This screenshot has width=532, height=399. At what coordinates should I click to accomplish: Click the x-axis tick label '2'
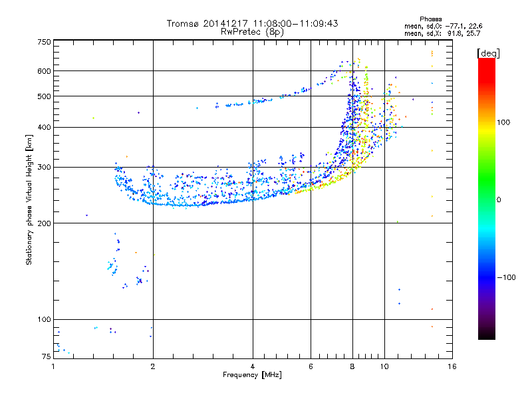(153, 366)
